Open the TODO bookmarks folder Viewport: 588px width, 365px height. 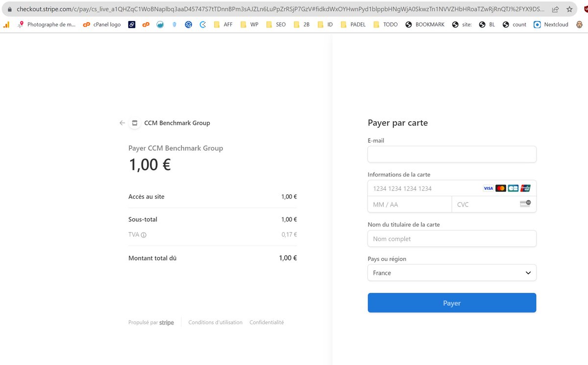385,25
